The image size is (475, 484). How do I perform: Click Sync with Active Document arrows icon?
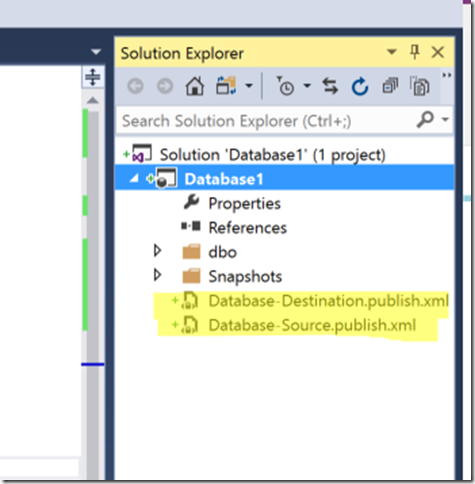coord(330,86)
